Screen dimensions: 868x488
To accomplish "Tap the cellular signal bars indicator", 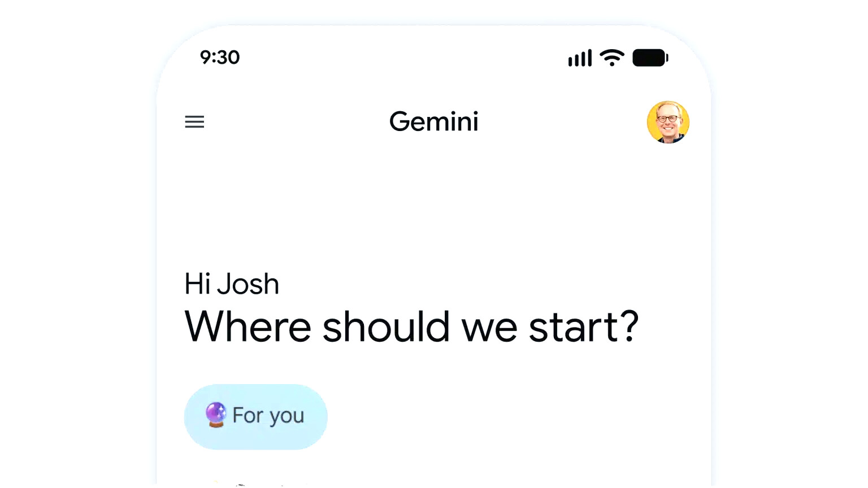I will point(579,57).
